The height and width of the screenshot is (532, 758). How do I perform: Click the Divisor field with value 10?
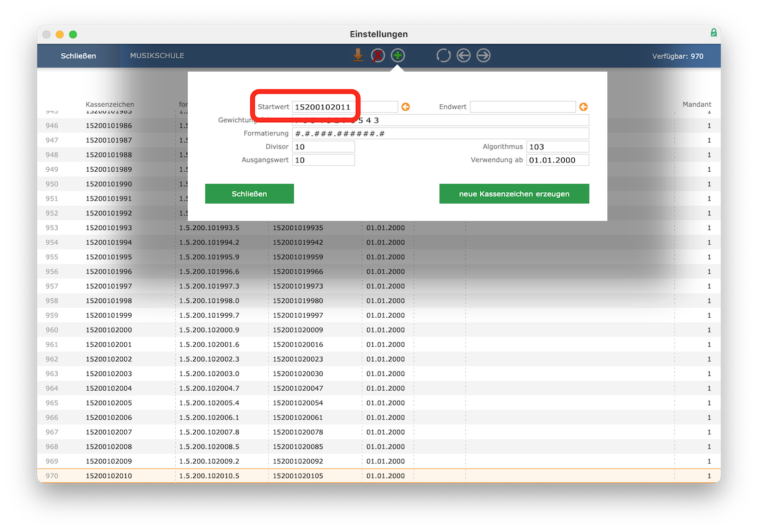click(x=323, y=147)
